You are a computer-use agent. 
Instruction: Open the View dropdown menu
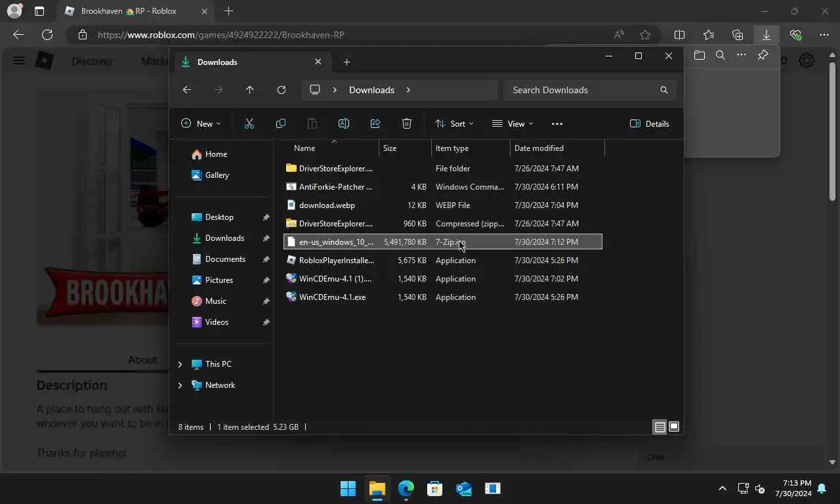click(513, 123)
